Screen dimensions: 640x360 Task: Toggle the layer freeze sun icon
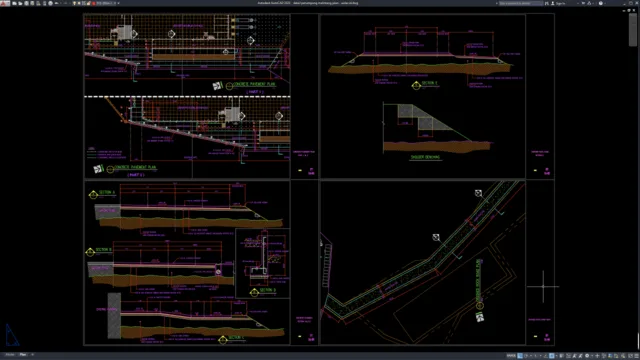coord(79,3)
